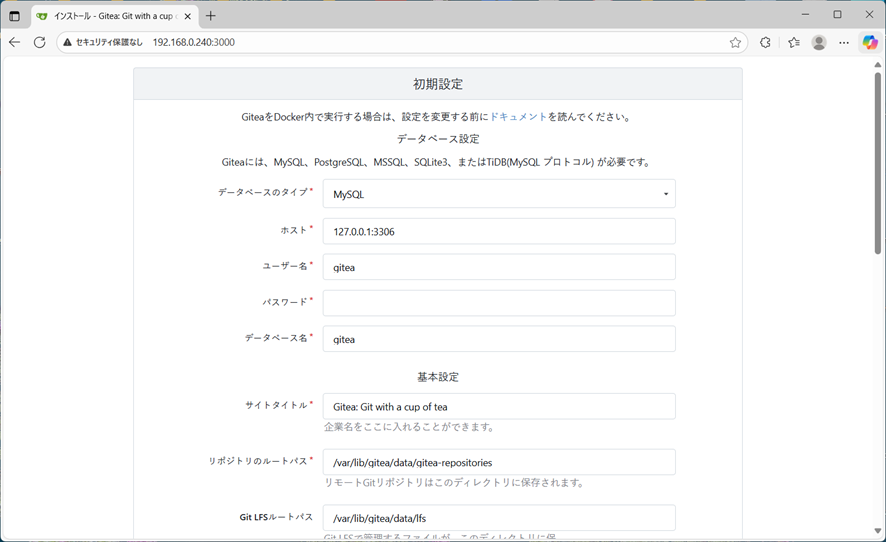Click the database type dropdown arrow
The image size is (886, 542).
click(x=666, y=194)
